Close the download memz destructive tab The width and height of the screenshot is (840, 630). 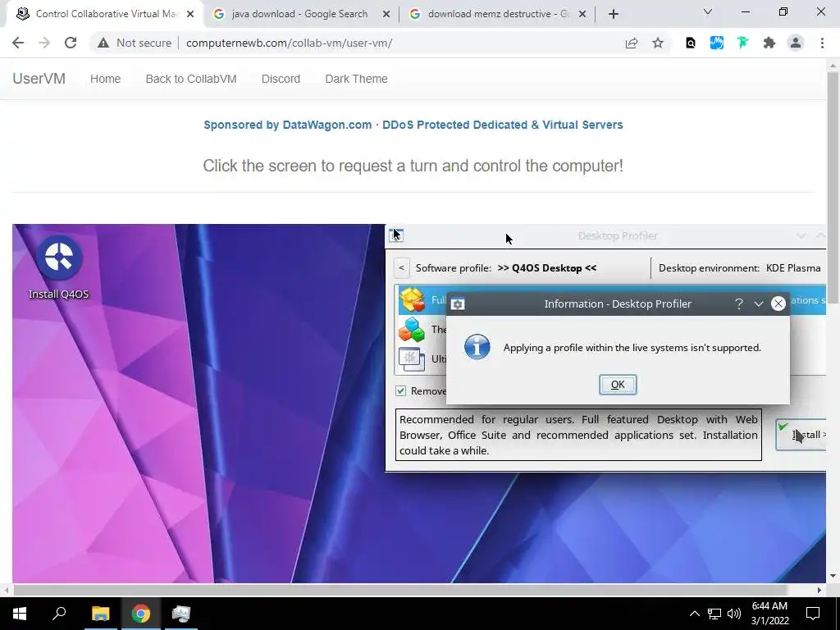pyautogui.click(x=583, y=14)
